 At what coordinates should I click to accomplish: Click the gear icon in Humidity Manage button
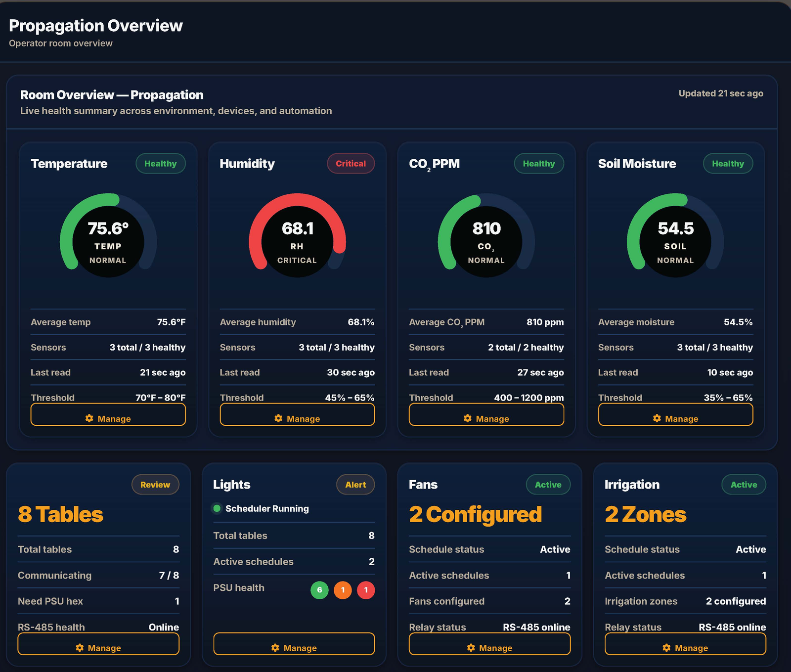(x=278, y=418)
